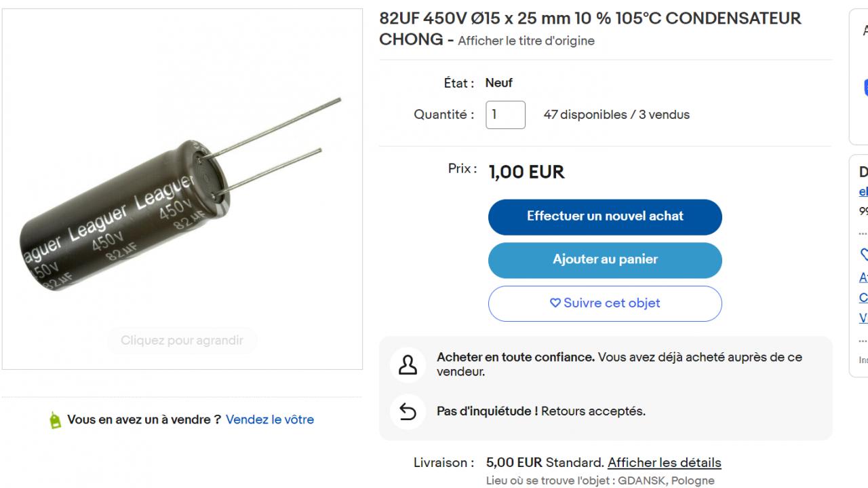Image resolution: width=868 pixels, height=488 pixels.
Task: Click the green price tag icon
Action: [x=55, y=420]
